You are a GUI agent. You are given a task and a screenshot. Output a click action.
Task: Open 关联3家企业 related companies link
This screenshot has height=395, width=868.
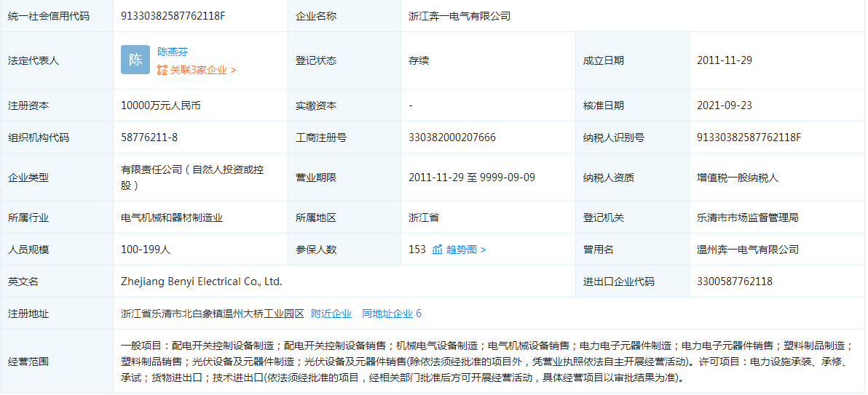pos(202,71)
